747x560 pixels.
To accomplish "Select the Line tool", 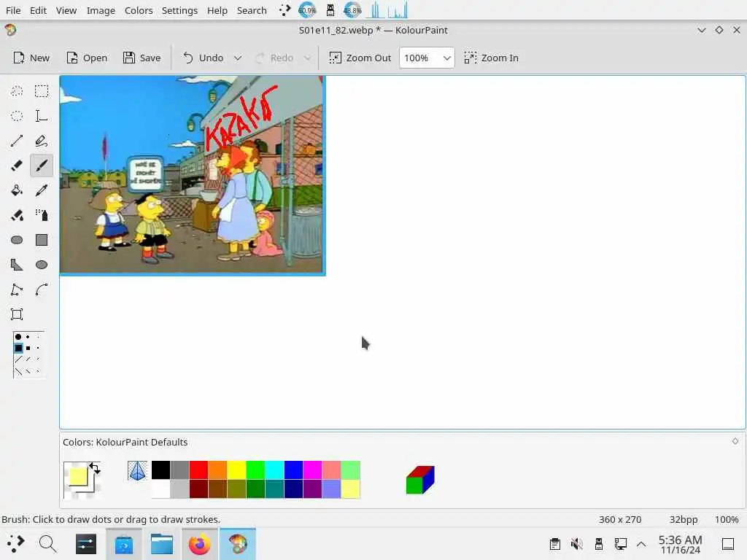I will click(17, 141).
